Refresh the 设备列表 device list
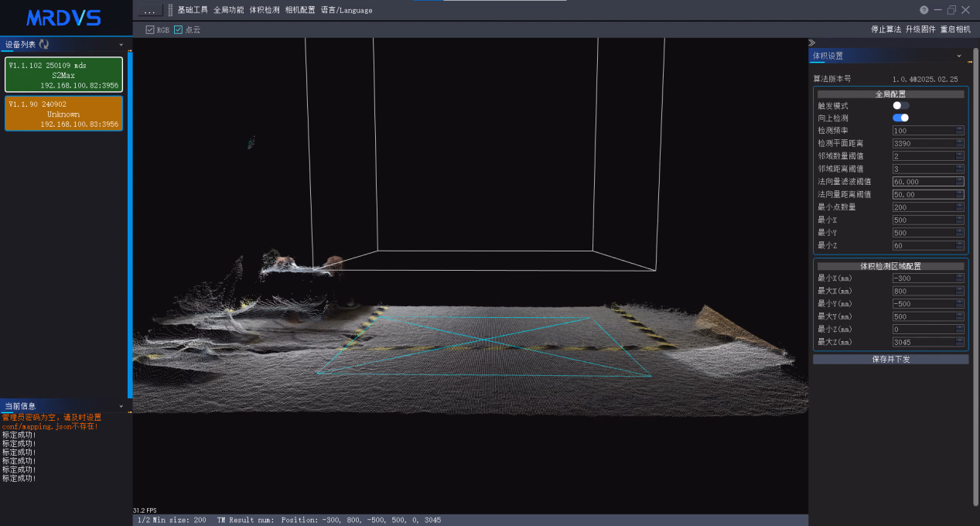Image resolution: width=980 pixels, height=526 pixels. click(43, 45)
